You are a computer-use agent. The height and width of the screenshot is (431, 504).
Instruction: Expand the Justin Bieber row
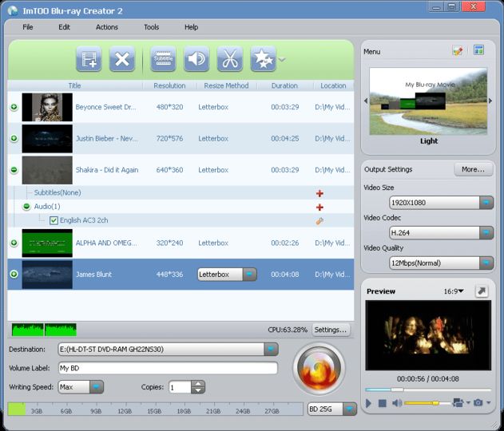pyautogui.click(x=14, y=138)
